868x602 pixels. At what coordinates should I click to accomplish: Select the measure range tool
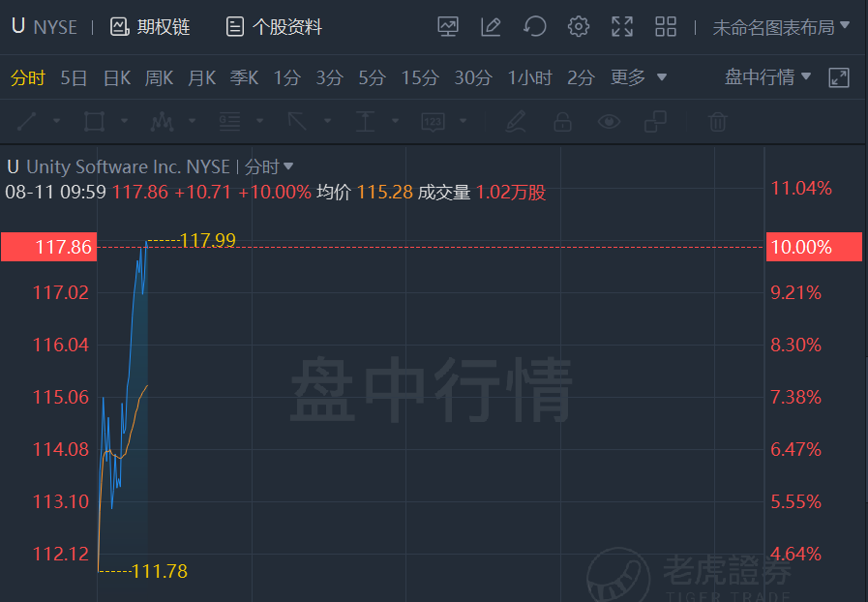(x=365, y=121)
